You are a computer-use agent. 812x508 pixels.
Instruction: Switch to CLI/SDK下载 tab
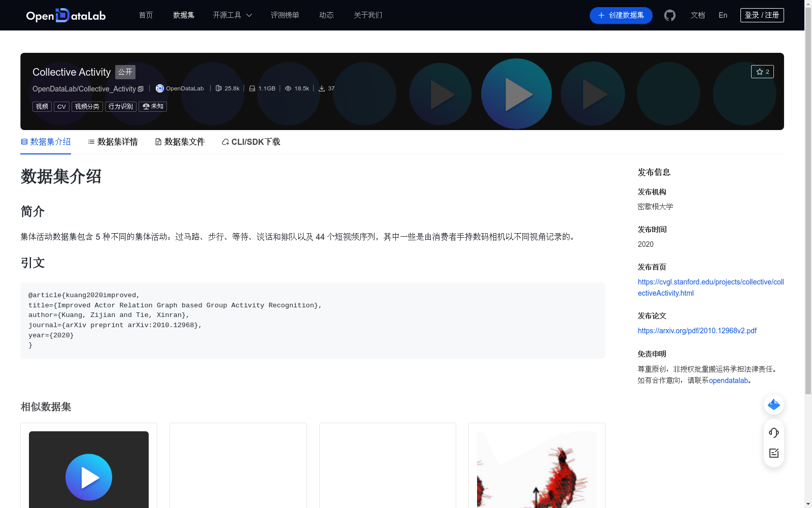[251, 142]
